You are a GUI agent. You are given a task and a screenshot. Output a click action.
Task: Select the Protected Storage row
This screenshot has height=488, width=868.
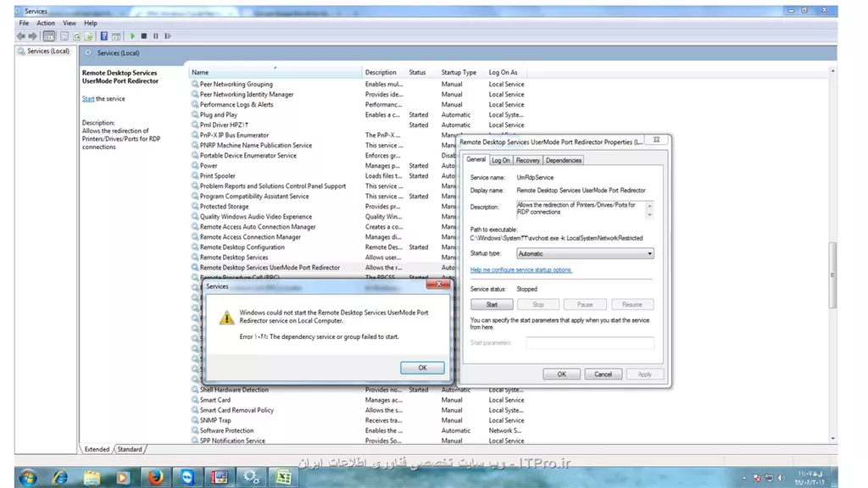324,207
